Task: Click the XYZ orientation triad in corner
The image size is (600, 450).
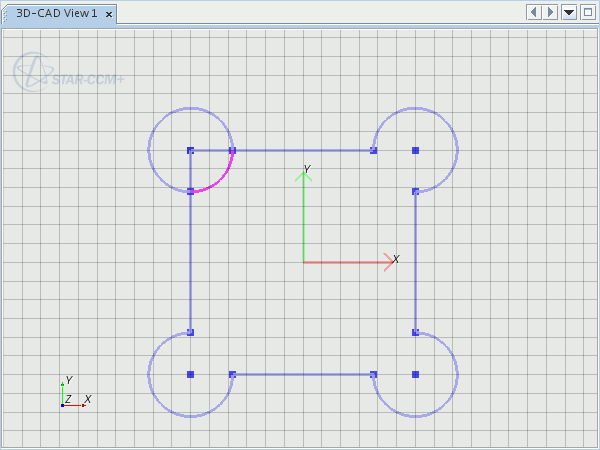Action: 70,395
